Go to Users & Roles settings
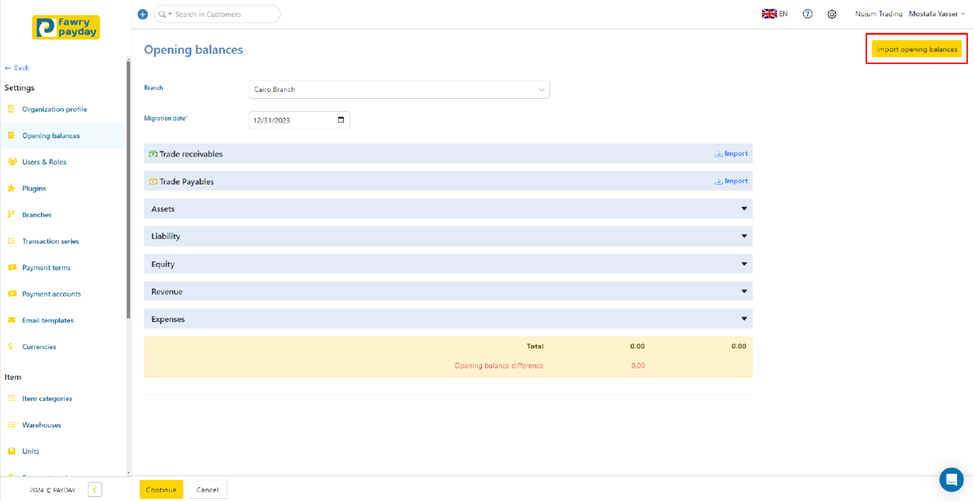Screen dimensions: 974x501 (x=44, y=162)
